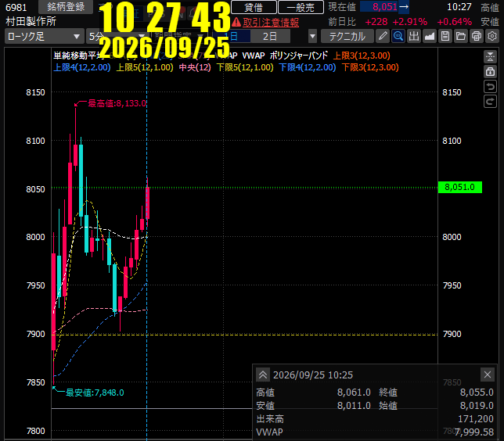The width and height of the screenshot is (504, 441).
Task: Select the pencil drawing tool icon
Action: 383,36
